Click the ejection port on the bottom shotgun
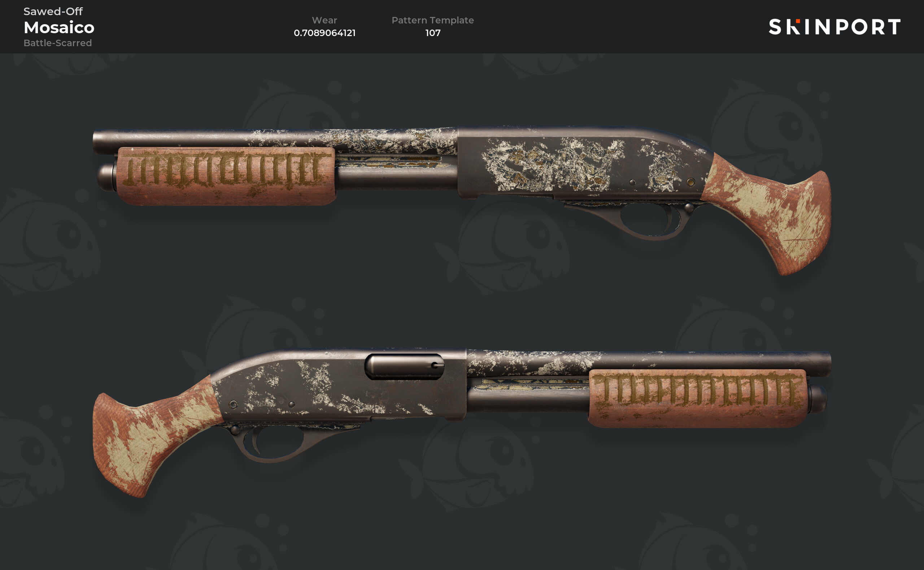924x570 pixels. point(404,367)
